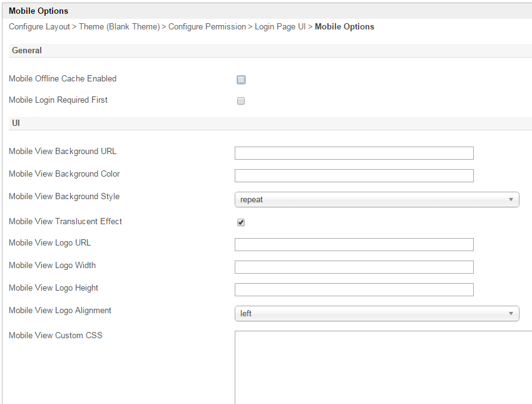Click the General section header
Image resolution: width=532 pixels, height=404 pixels.
tap(27, 51)
